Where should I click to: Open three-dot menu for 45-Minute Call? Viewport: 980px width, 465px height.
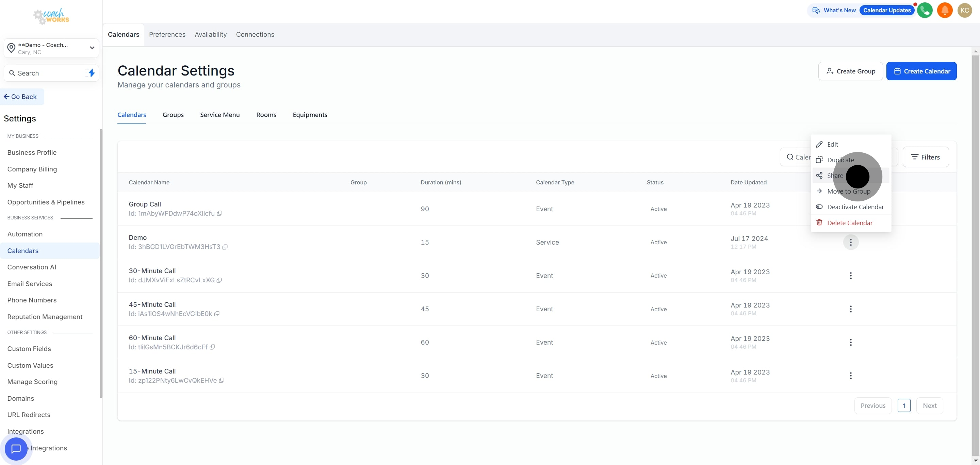point(851,309)
